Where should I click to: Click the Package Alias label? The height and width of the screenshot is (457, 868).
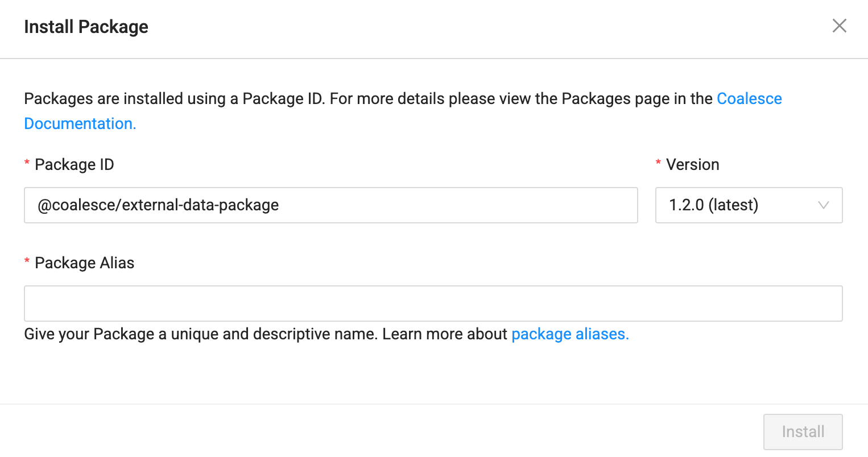pos(84,263)
